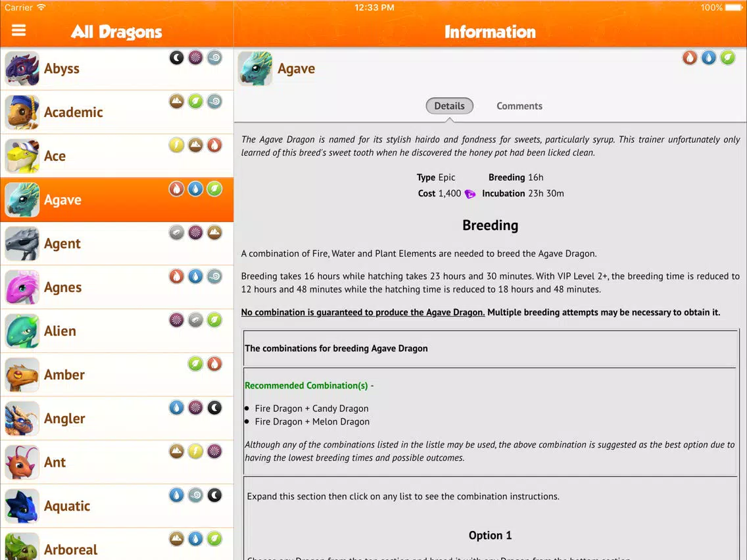The image size is (747, 560).
Task: Click the Angler dragon portrait
Action: tap(22, 419)
